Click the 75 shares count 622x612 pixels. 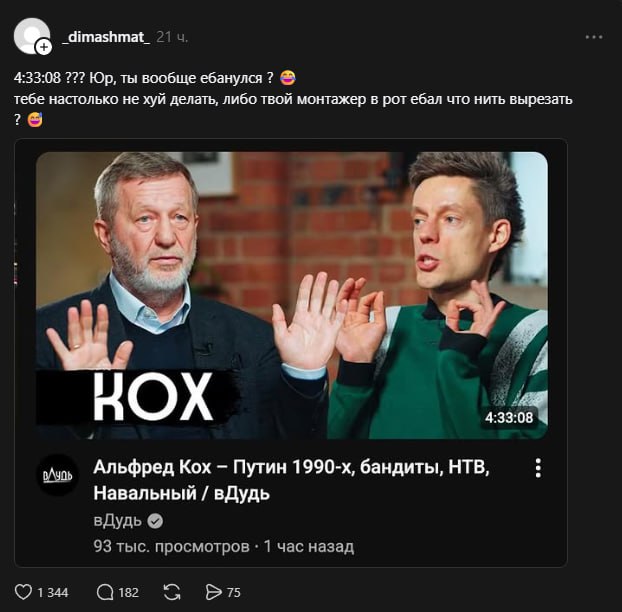coord(234,592)
